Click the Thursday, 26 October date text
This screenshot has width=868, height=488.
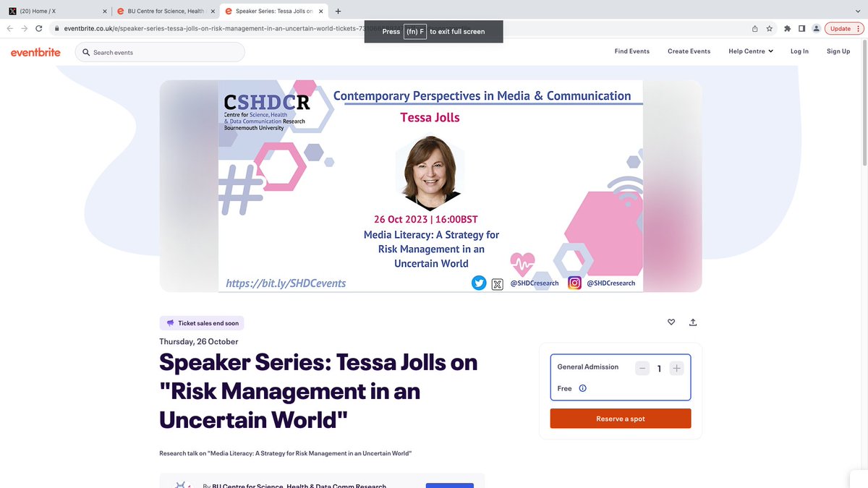[199, 341]
